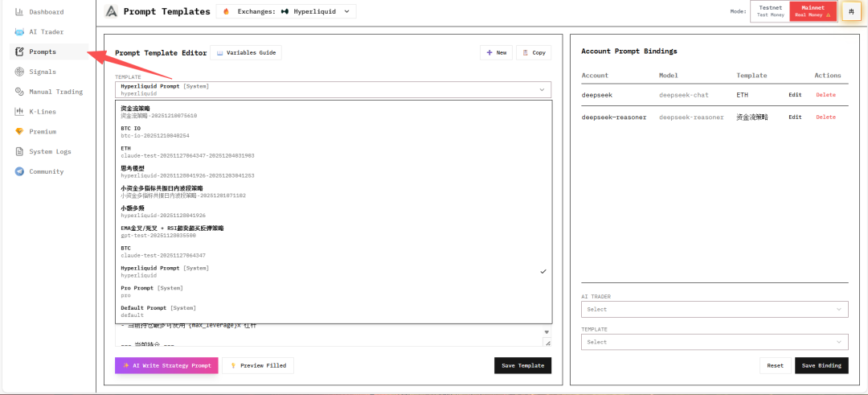
Task: Select the 小番多频 template option
Action: 334,212
